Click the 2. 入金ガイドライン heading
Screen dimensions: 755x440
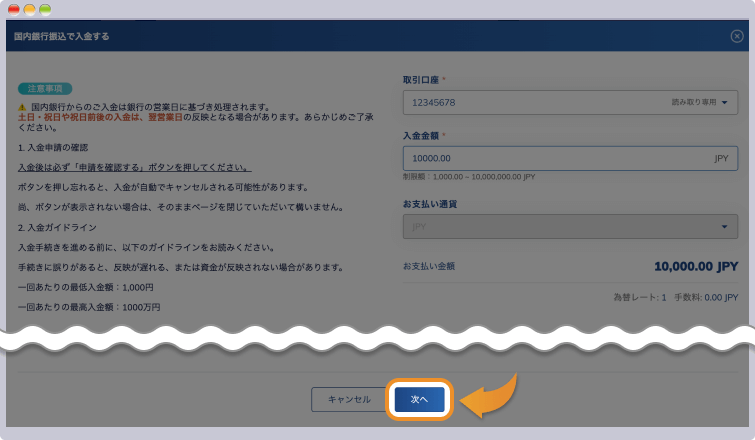click(60, 227)
